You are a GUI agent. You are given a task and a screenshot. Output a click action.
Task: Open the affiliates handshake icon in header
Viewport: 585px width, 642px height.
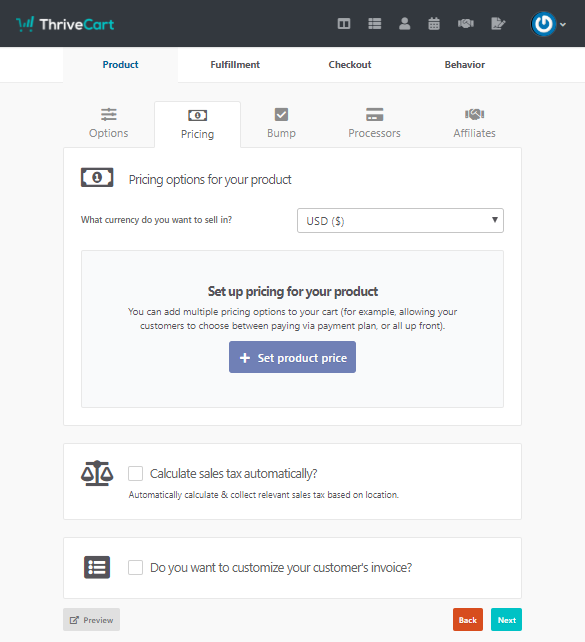point(466,24)
